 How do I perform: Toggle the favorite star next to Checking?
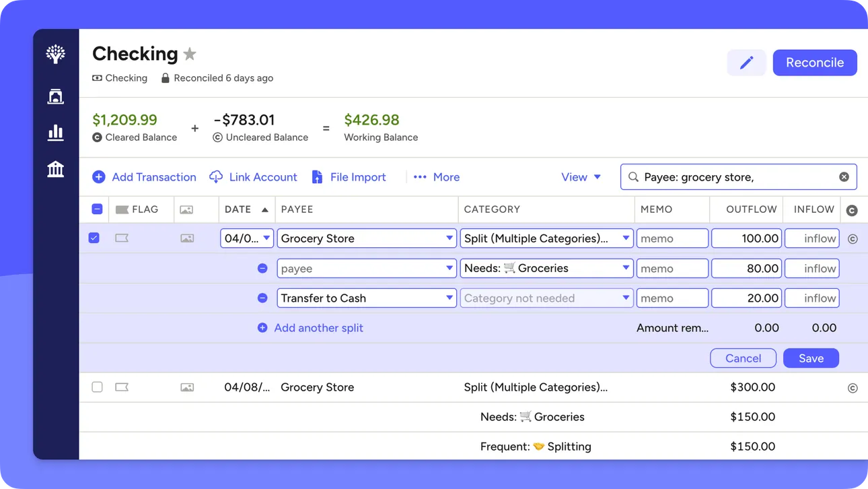point(190,54)
